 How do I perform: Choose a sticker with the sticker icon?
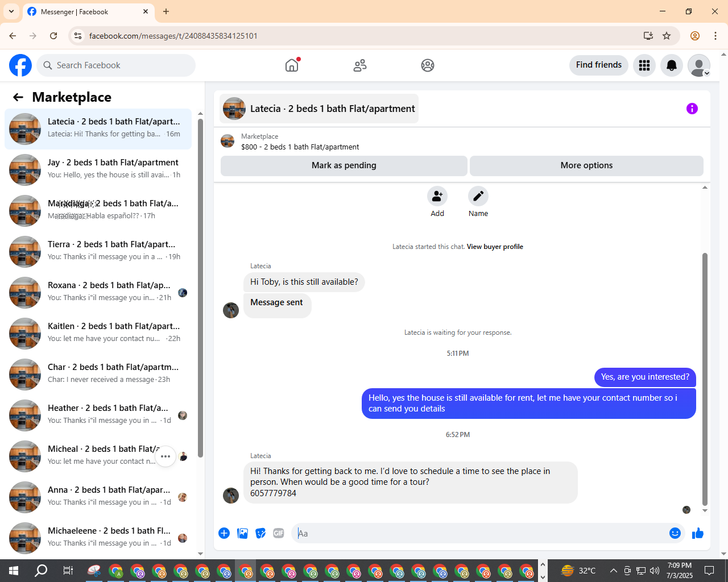pos(260,533)
